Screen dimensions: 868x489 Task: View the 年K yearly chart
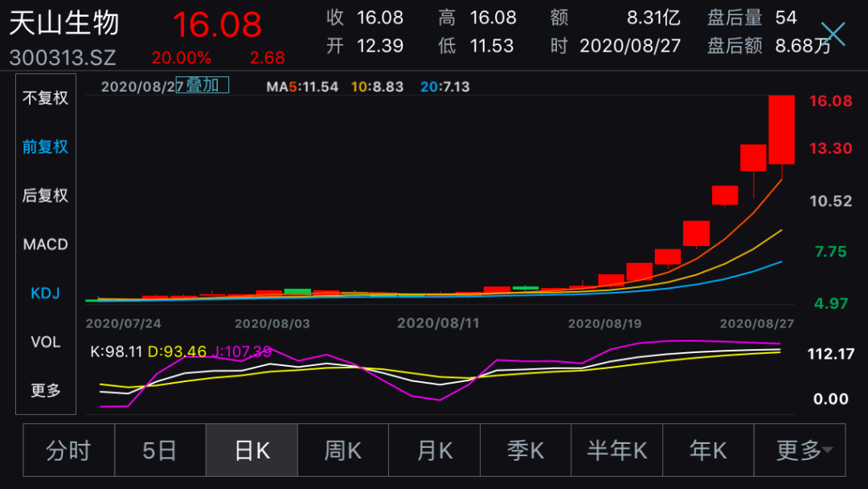pyautogui.click(x=708, y=450)
